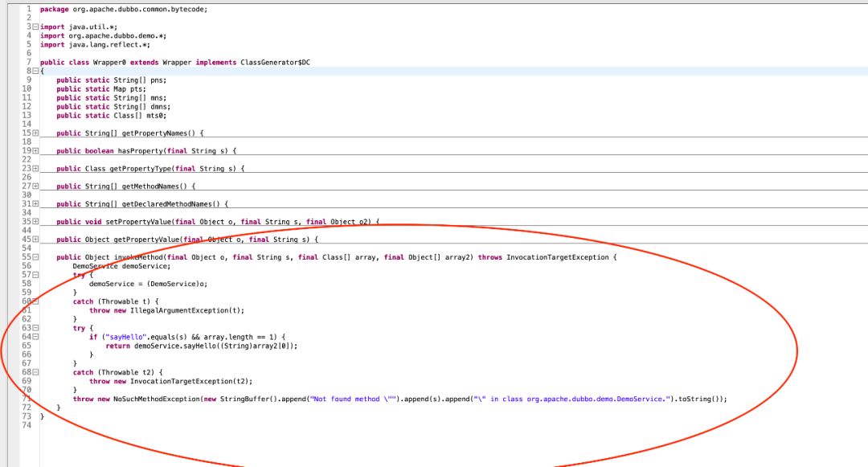Viewport: 868px width, 467px height.
Task: Collapse the catch (Throwable t2) fold marker
Action: 35,372
